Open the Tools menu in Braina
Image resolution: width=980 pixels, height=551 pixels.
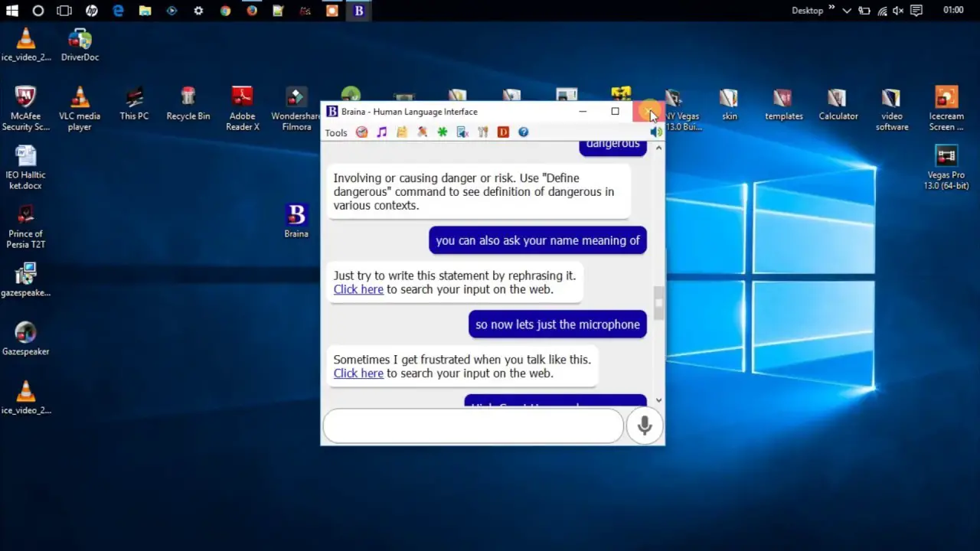point(336,132)
